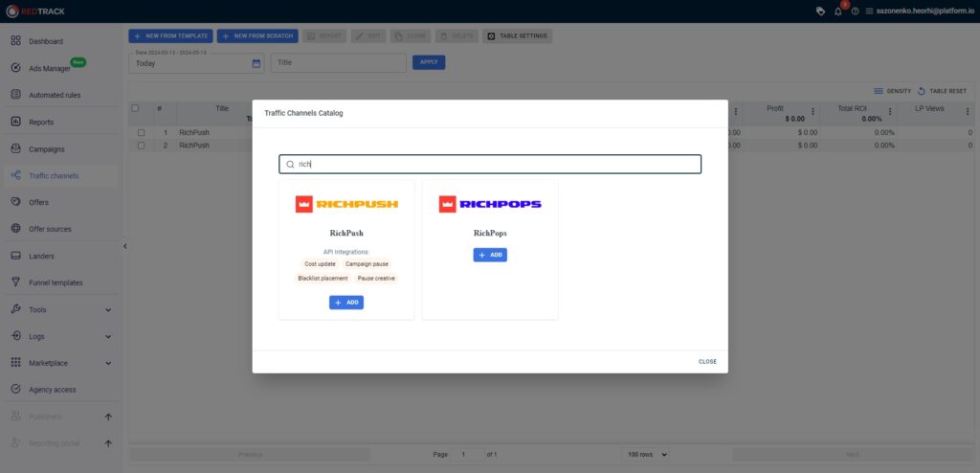
Task: Close the Traffic Channels Catalog dialog
Action: click(706, 362)
